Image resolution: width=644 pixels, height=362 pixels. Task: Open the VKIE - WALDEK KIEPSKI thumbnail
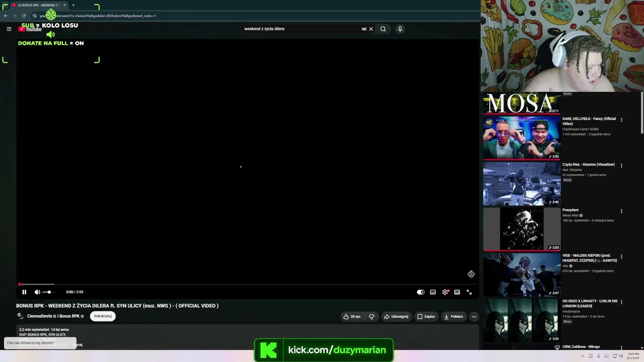click(522, 275)
